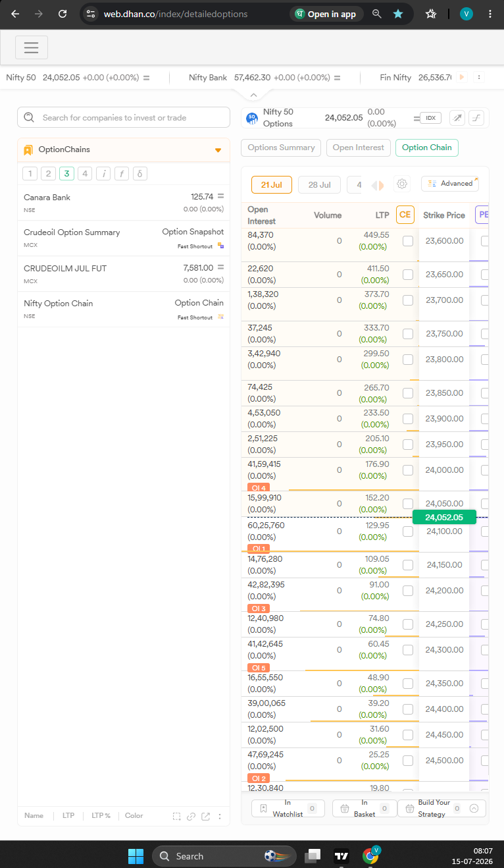Expand the OptionChains watchlist dropdown
The height and width of the screenshot is (868, 504).
click(x=218, y=150)
